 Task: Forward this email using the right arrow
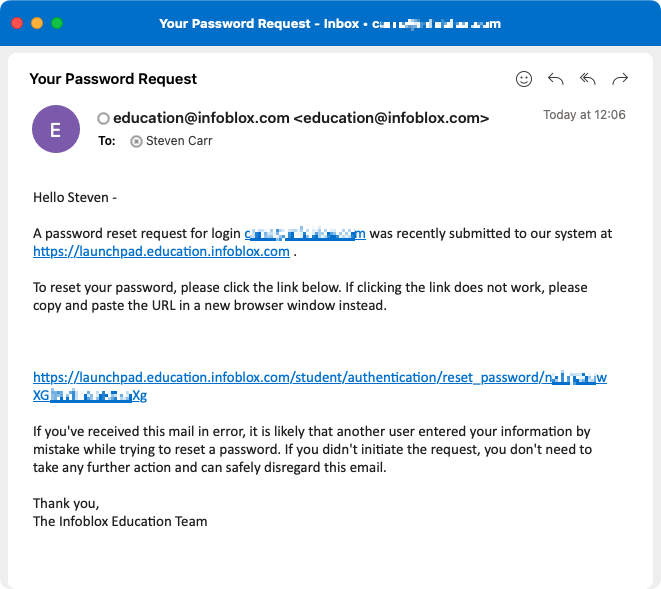pyautogui.click(x=620, y=79)
